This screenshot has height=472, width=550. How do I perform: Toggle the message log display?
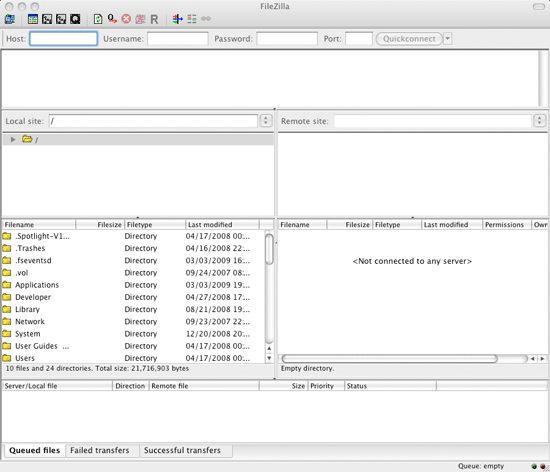[x=33, y=19]
